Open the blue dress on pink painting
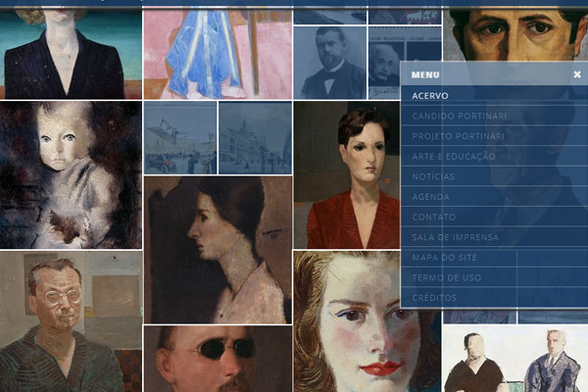The height and width of the screenshot is (392, 588). pos(218,55)
